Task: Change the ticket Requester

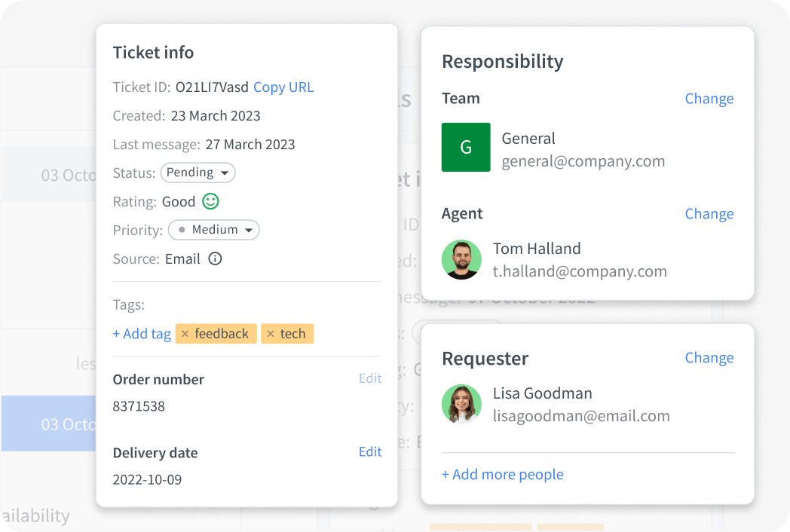Action: pos(709,358)
